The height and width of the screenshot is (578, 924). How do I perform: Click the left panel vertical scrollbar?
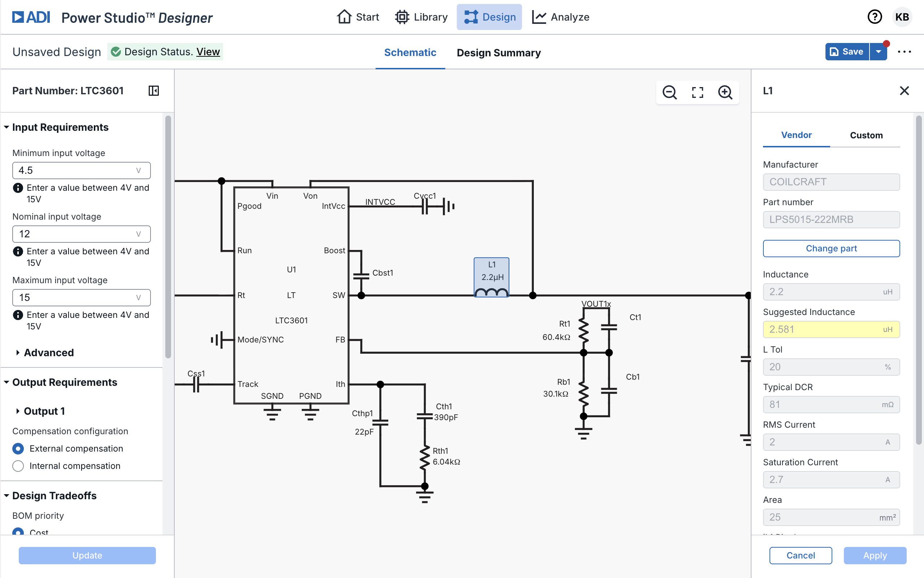[168, 237]
